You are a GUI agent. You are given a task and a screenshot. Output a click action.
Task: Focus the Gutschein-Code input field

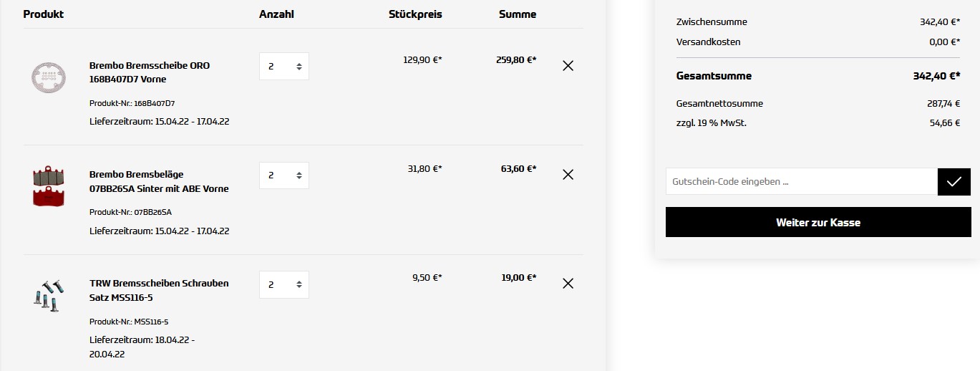click(801, 182)
